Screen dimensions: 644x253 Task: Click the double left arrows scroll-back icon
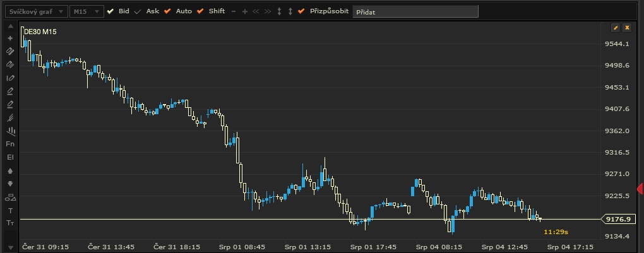tap(256, 11)
